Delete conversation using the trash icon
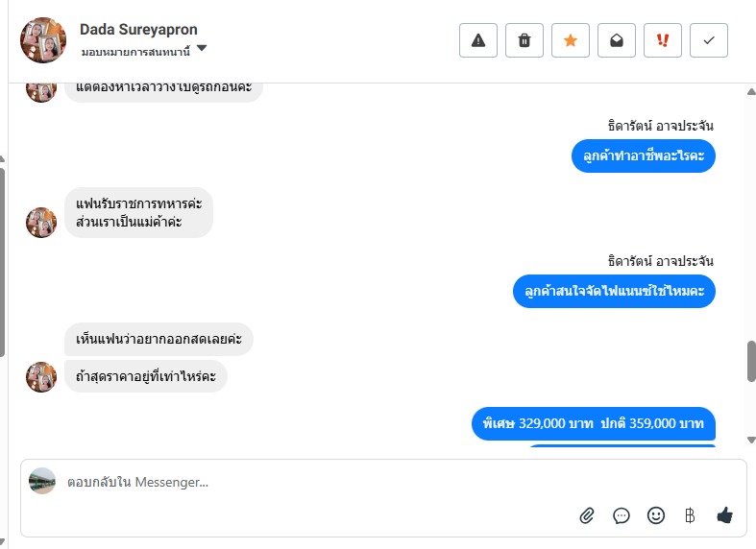This screenshot has height=549, width=756. [524, 40]
